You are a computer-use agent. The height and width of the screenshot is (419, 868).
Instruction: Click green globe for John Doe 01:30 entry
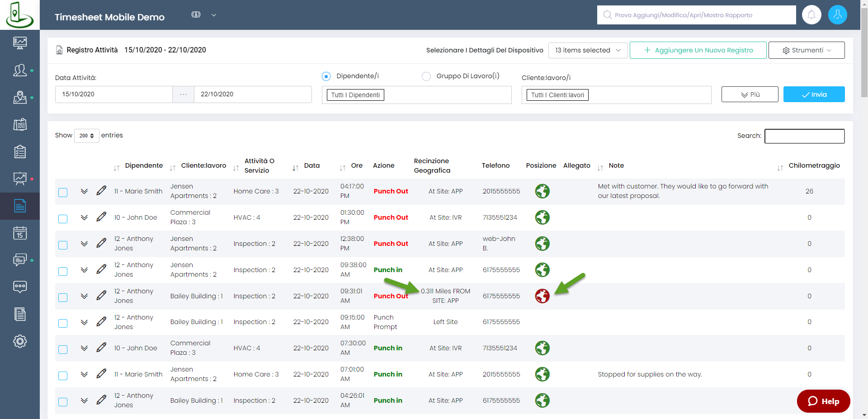(542, 217)
